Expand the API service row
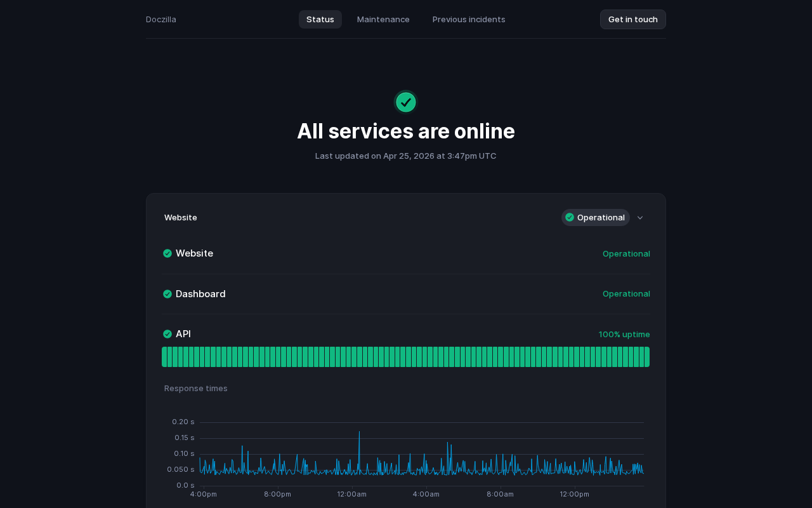The width and height of the screenshot is (812, 508). (183, 334)
